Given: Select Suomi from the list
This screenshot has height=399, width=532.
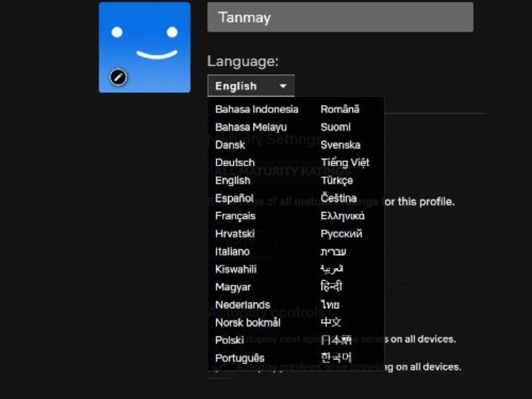Looking at the screenshot, I should (x=336, y=127).
